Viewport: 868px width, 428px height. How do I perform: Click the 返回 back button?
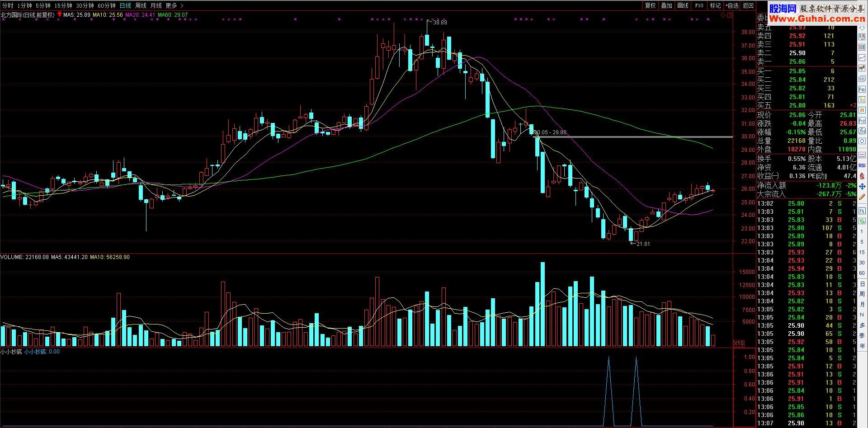(x=748, y=5)
